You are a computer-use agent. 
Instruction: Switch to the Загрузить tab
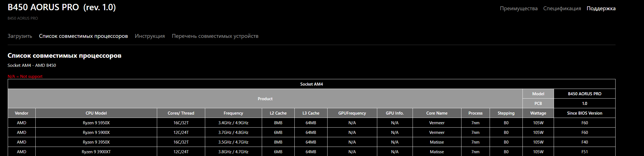click(20, 36)
